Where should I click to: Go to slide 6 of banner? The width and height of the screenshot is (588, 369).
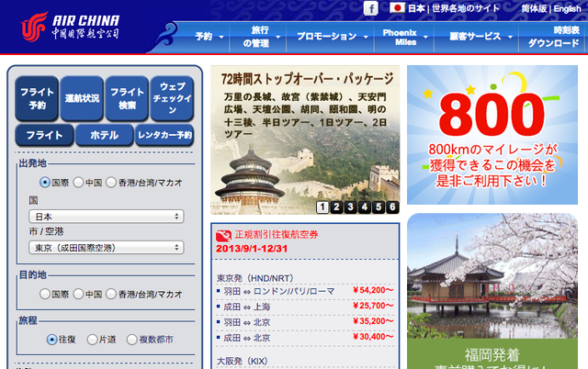[x=392, y=207]
